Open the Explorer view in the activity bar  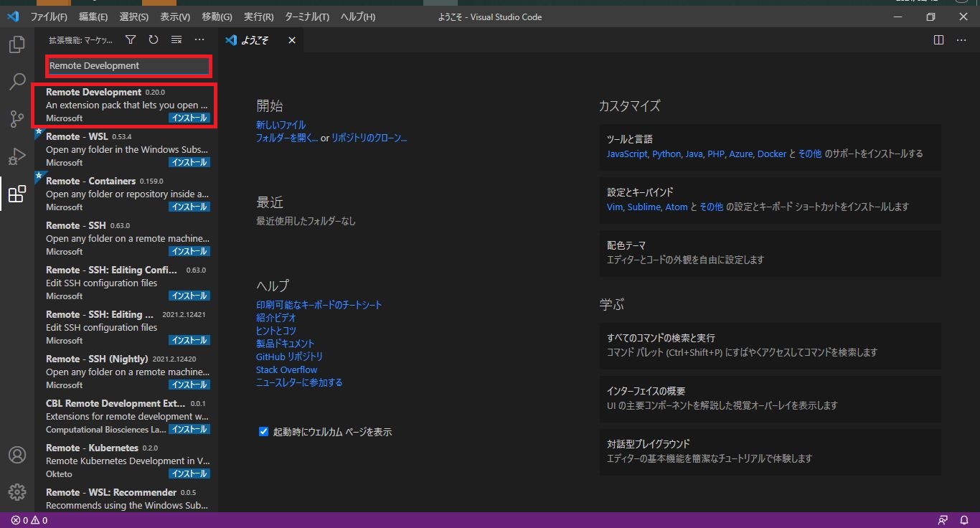coord(17,44)
